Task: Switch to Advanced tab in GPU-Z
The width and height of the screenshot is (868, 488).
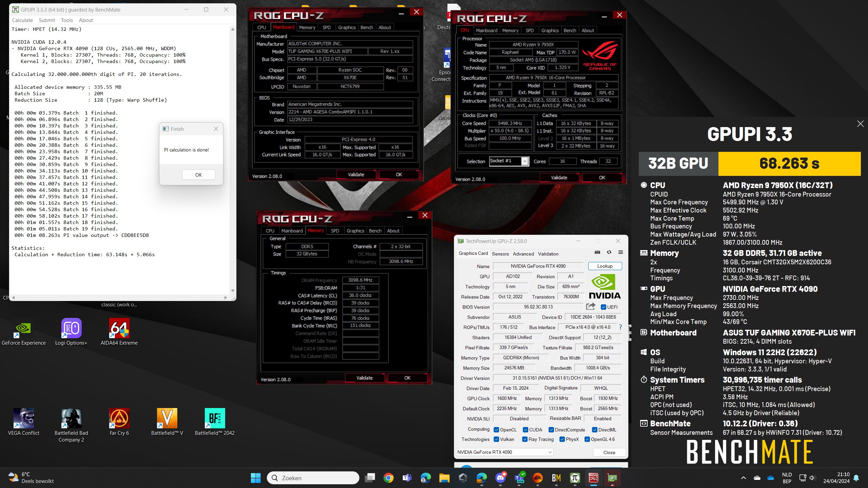Action: [523, 254]
